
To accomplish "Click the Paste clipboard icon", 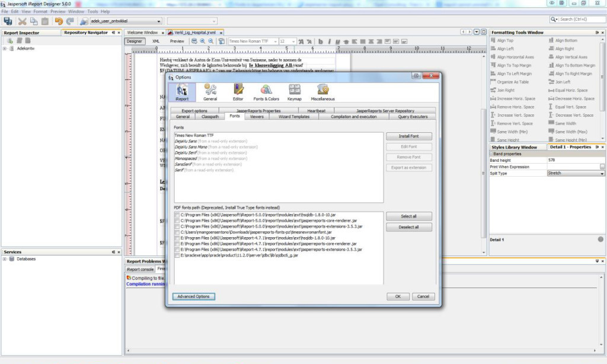I will 45,21.
